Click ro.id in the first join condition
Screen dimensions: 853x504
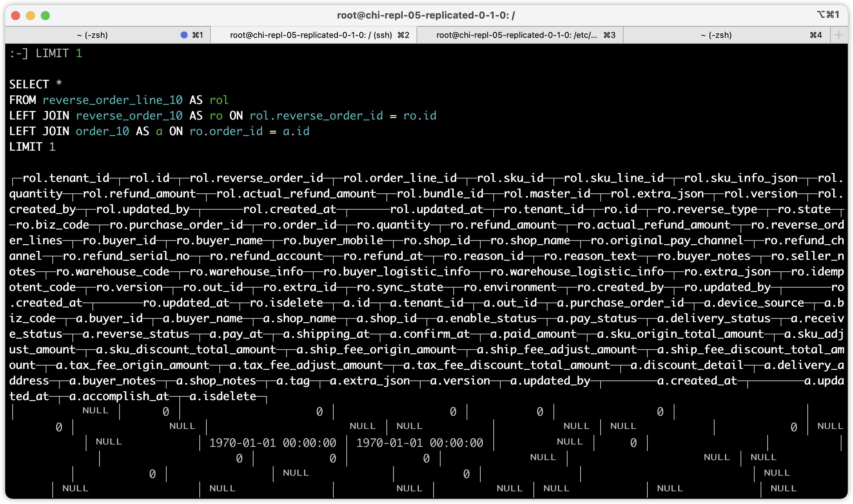pos(420,116)
